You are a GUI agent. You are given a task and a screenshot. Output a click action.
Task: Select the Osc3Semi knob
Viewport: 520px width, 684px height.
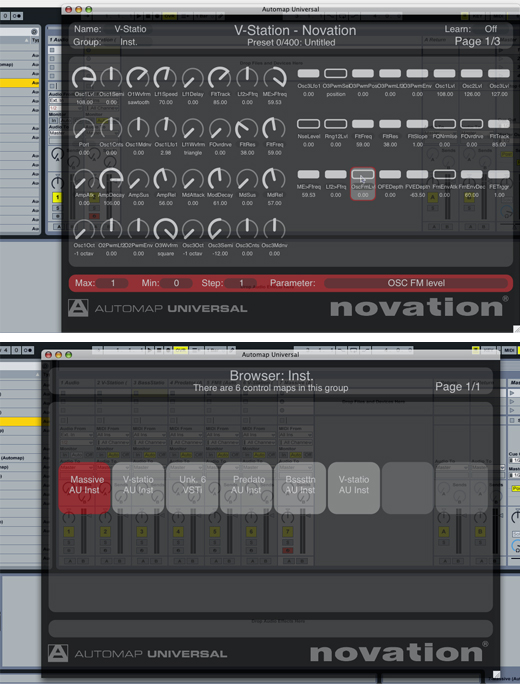tap(219, 229)
